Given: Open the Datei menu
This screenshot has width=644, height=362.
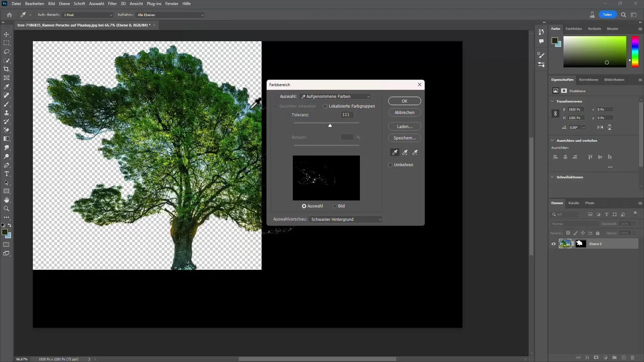Looking at the screenshot, I should coord(16,4).
